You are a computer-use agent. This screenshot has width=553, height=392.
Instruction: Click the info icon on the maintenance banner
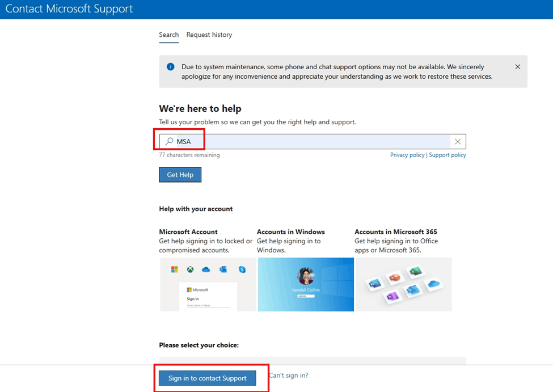pos(170,66)
